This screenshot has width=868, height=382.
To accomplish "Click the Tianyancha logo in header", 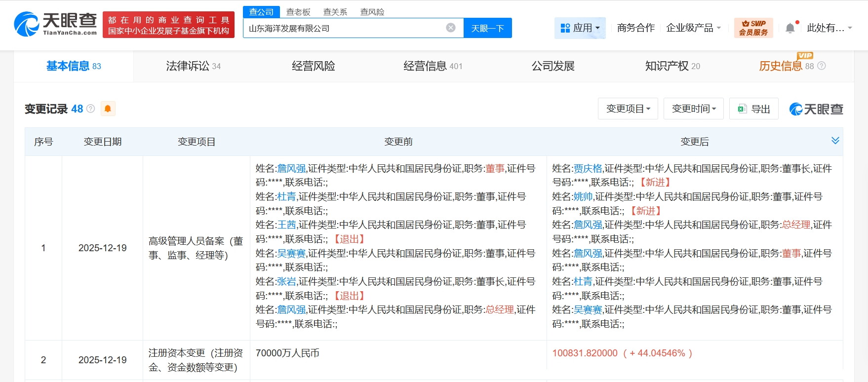I will pos(55,24).
